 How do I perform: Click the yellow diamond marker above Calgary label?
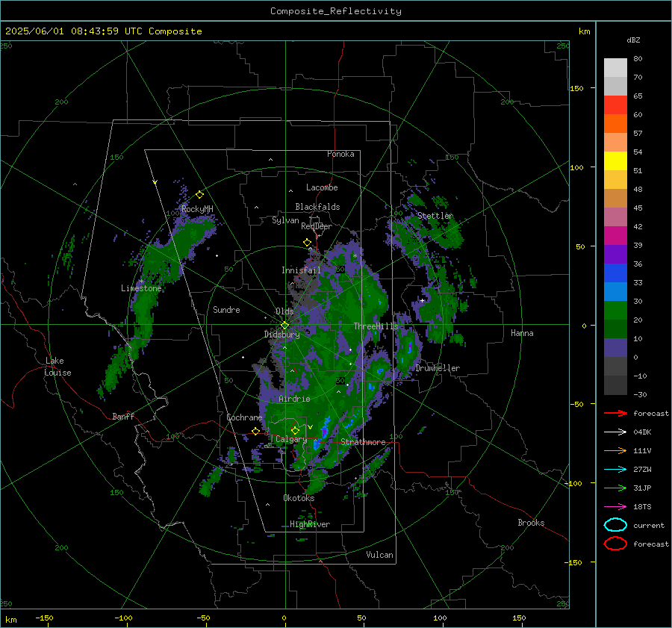295,430
